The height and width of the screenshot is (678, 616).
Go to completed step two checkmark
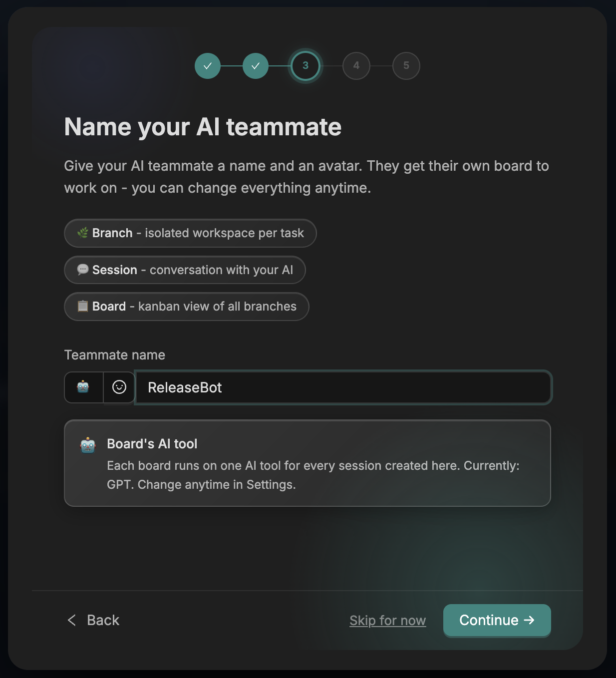click(256, 65)
